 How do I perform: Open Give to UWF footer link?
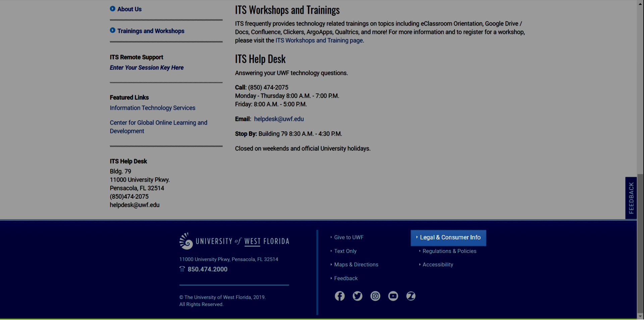(x=349, y=237)
